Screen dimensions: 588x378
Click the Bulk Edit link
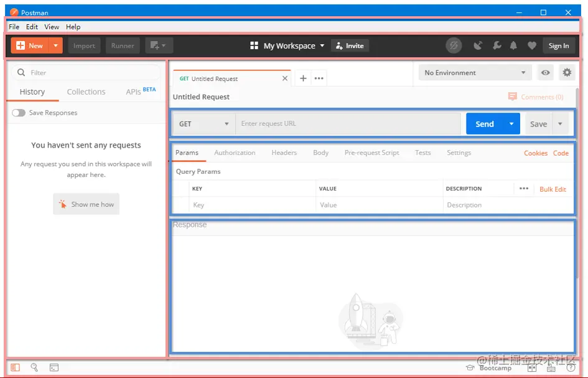(553, 189)
